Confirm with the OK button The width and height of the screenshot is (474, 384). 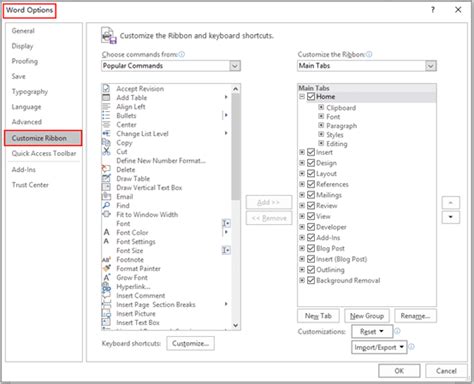tap(399, 371)
